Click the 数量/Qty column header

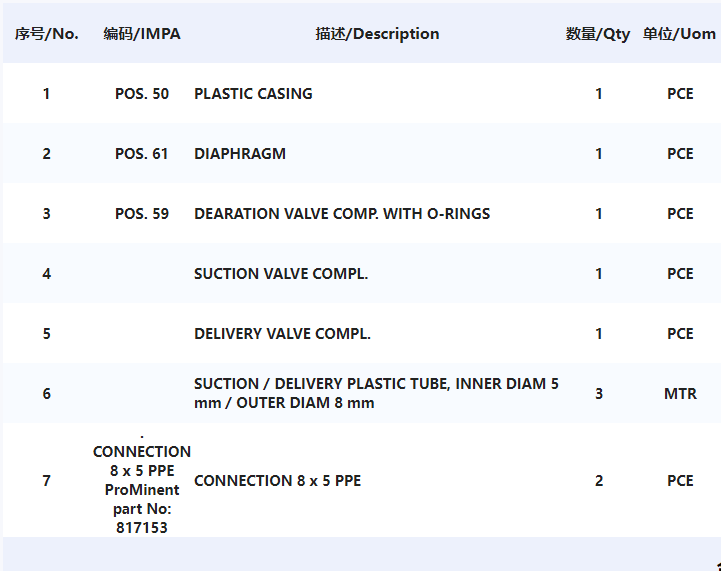point(598,34)
